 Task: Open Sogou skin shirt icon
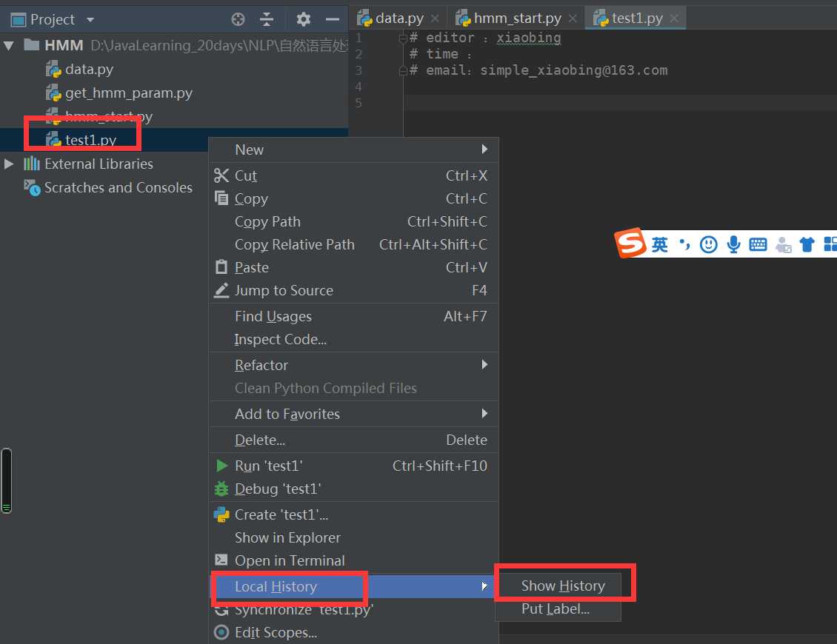pyautogui.click(x=807, y=245)
